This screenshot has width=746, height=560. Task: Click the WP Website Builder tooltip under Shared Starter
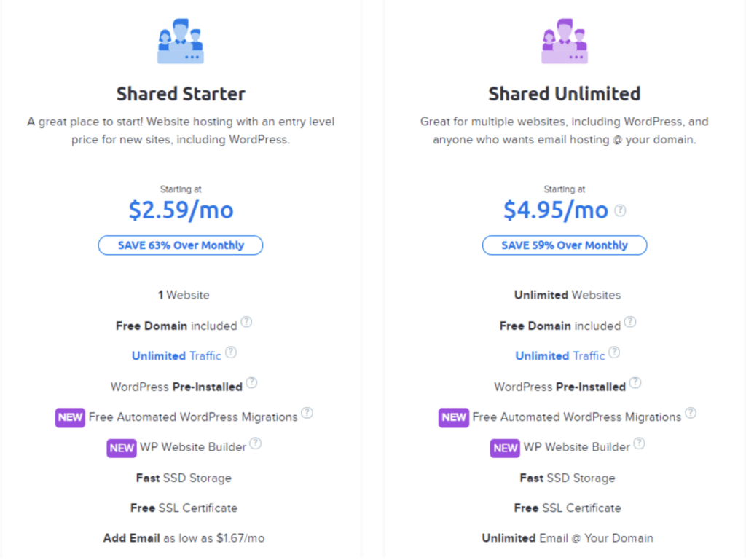[256, 442]
